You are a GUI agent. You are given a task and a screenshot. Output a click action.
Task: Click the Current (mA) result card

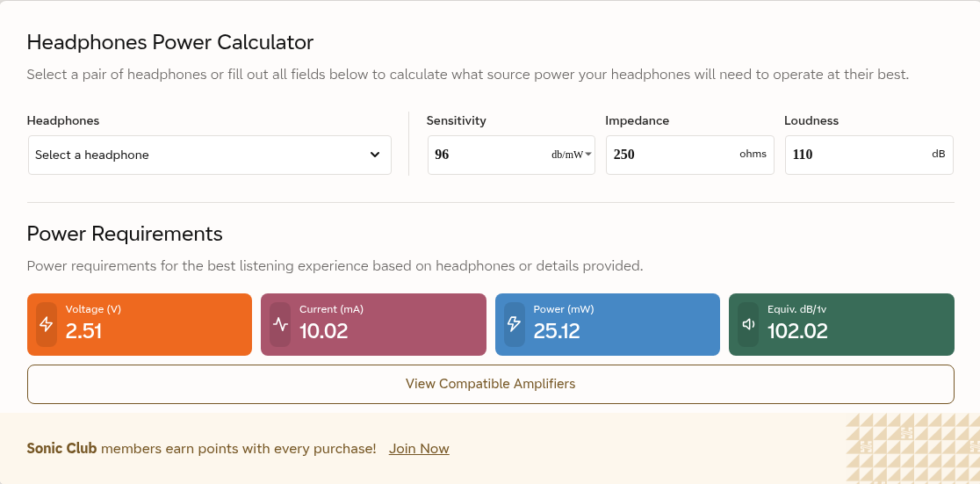click(x=374, y=324)
